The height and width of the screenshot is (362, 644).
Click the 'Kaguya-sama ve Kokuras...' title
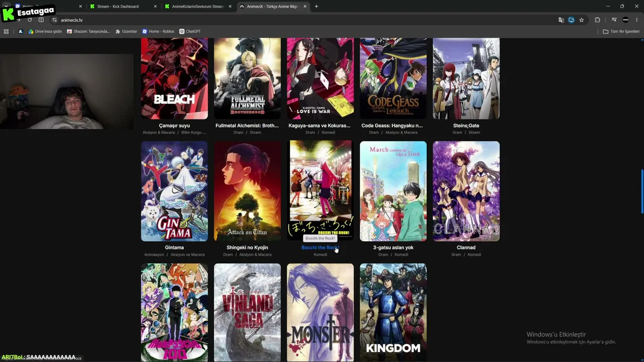[x=319, y=126]
